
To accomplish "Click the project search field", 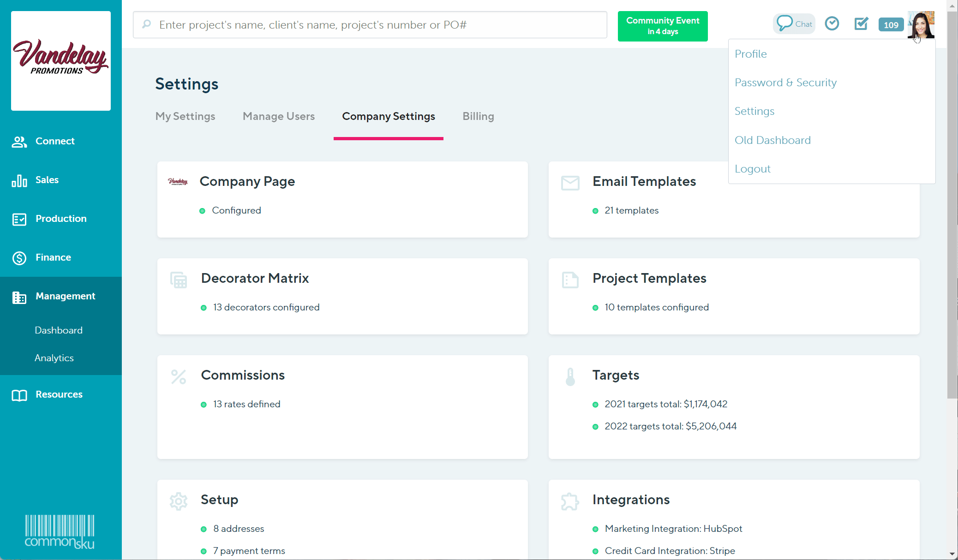I will 369,24.
